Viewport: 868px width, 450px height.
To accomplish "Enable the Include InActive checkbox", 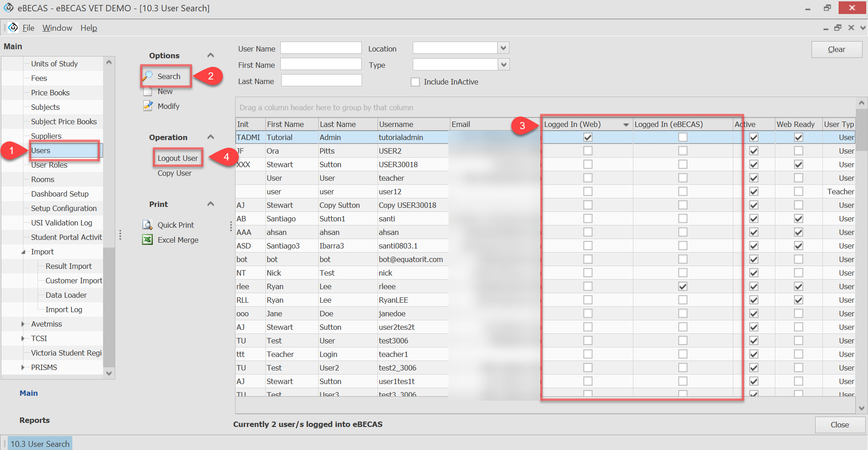I will [415, 82].
